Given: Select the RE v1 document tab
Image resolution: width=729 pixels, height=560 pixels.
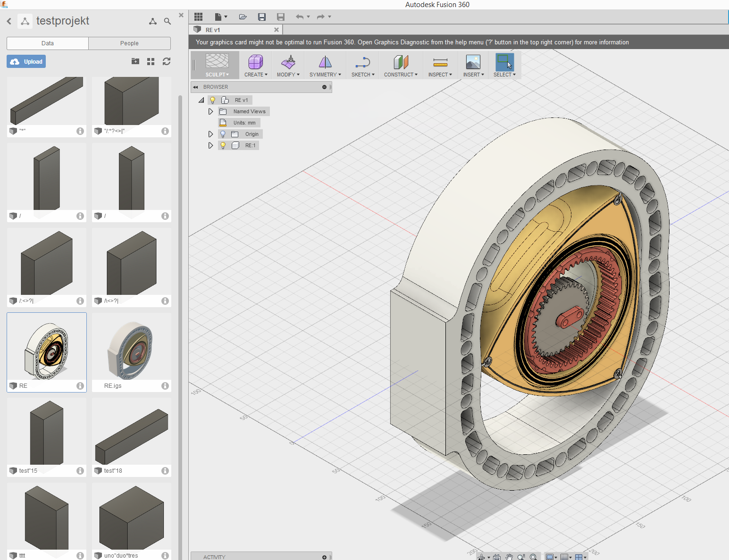Looking at the screenshot, I should pos(213,30).
